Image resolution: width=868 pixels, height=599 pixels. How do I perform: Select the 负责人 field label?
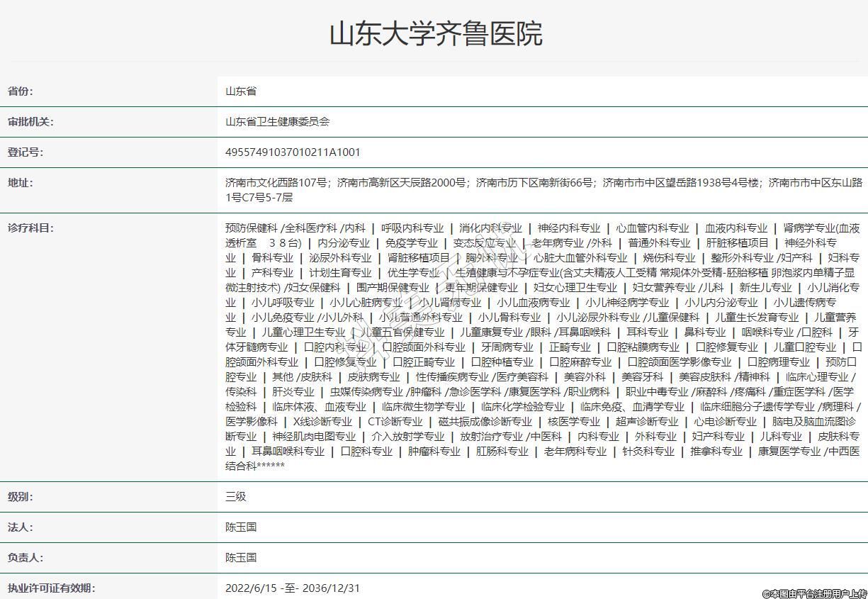[26, 558]
